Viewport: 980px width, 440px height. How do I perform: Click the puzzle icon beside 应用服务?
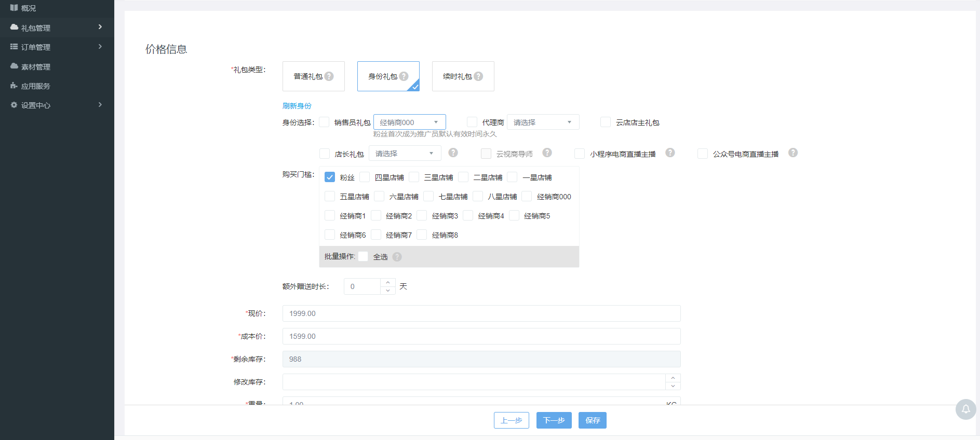14,86
